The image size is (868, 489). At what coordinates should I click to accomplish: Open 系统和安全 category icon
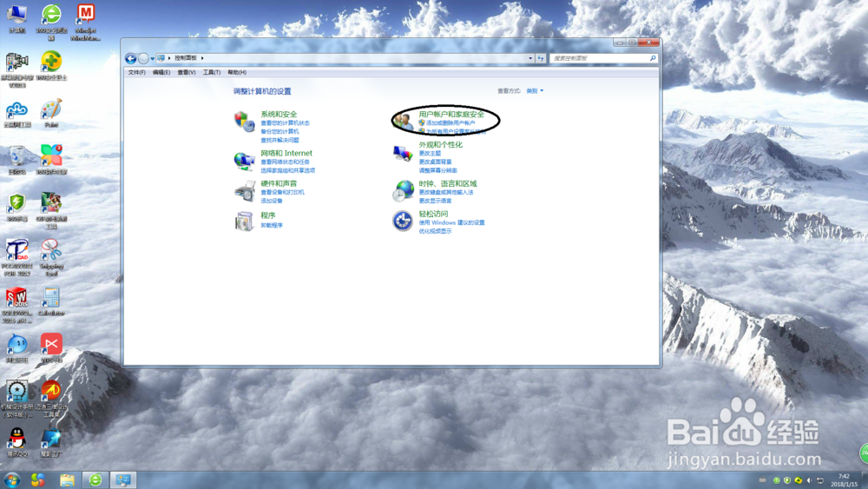(x=244, y=122)
